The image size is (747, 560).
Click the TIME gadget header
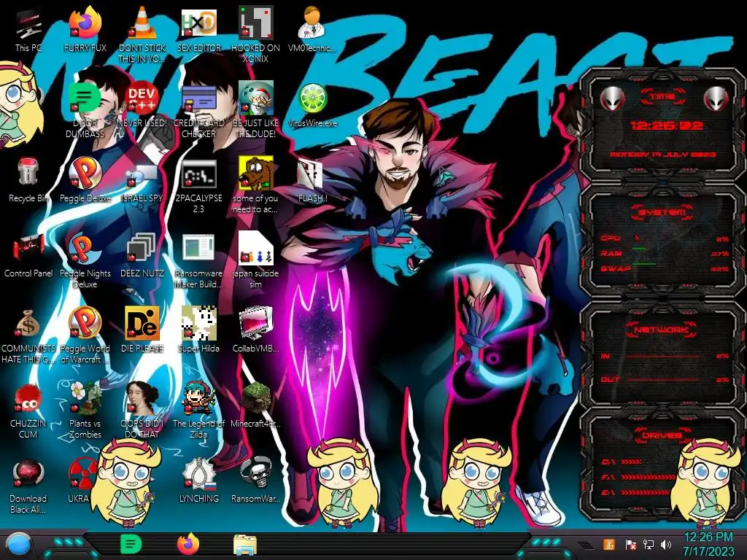pyautogui.click(x=662, y=97)
